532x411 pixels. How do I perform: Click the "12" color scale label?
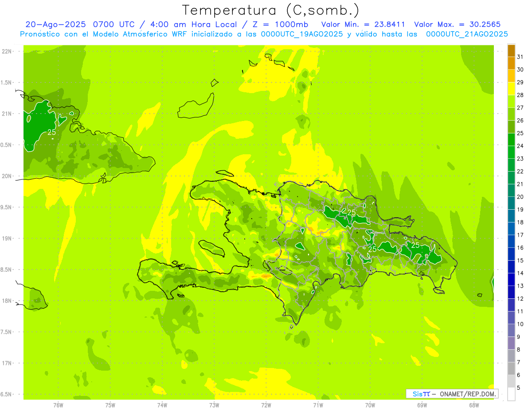(x=520, y=299)
